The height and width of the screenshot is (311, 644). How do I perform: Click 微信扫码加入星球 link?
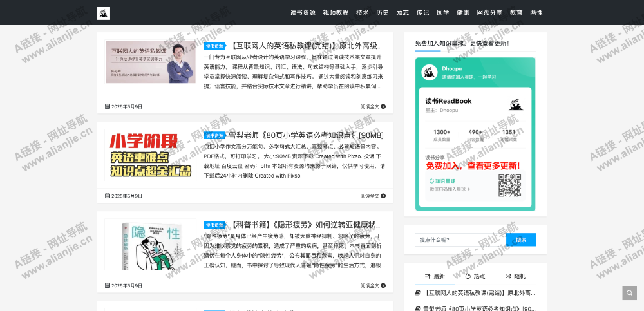[x=450, y=189]
